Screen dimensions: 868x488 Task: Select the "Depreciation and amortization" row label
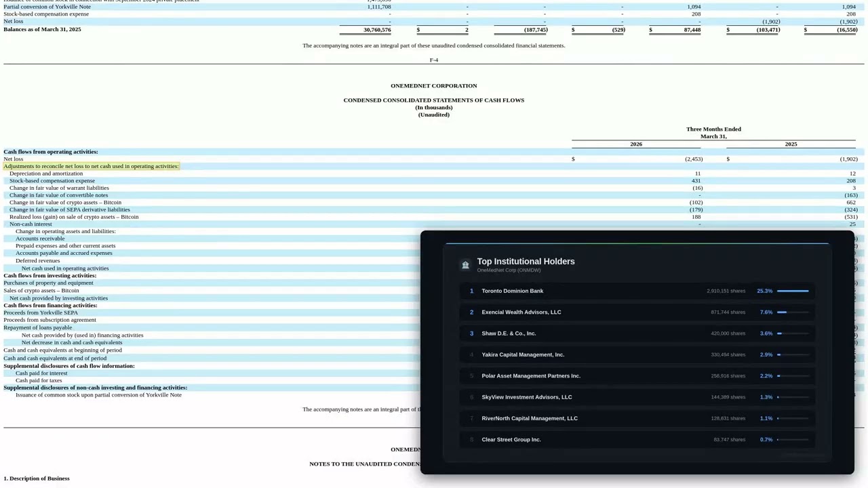point(46,174)
